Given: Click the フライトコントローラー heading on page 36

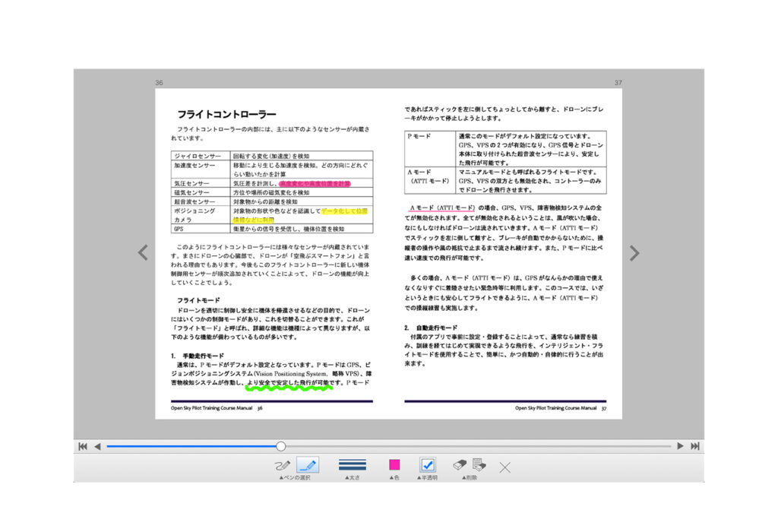Looking at the screenshot, I should point(226,115).
